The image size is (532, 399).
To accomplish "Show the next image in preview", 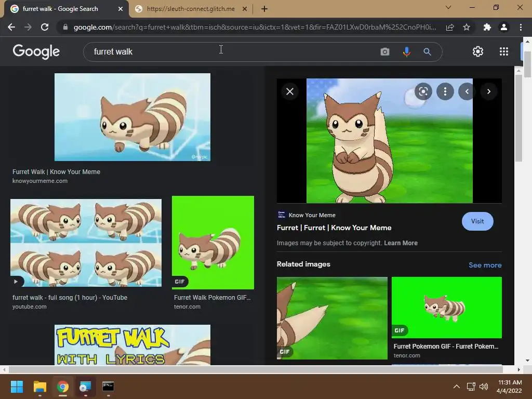I will pyautogui.click(x=488, y=91).
